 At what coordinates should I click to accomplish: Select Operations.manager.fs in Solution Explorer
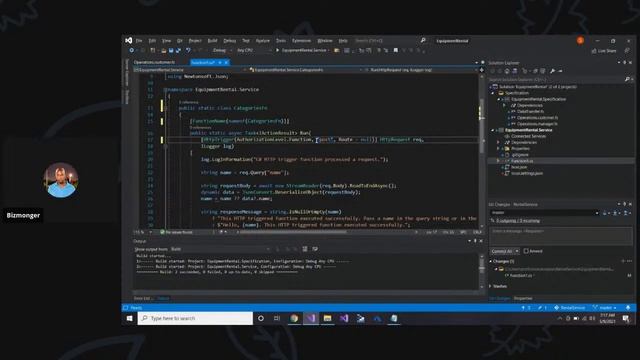537,124
